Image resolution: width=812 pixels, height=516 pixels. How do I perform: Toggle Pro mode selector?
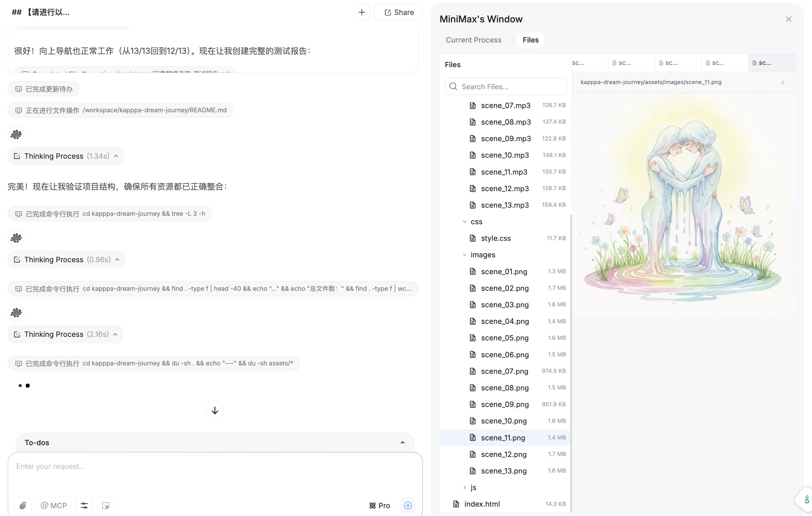click(x=380, y=505)
